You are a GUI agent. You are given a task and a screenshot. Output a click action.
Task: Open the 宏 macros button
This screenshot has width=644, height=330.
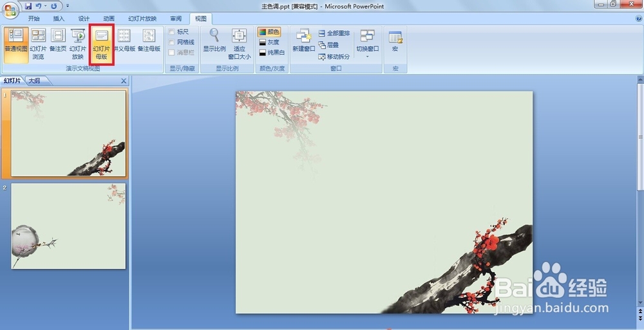395,41
